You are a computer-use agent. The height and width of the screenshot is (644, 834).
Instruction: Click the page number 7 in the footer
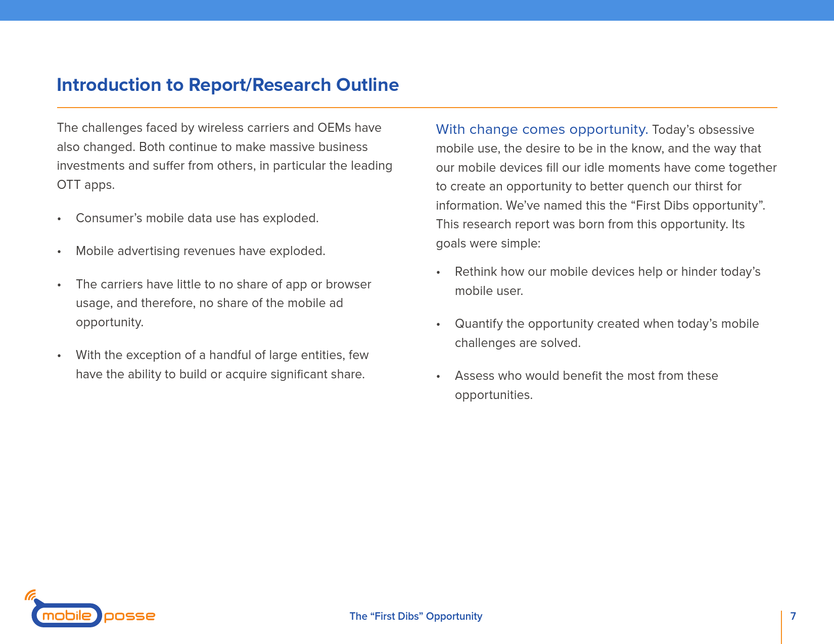[793, 616]
